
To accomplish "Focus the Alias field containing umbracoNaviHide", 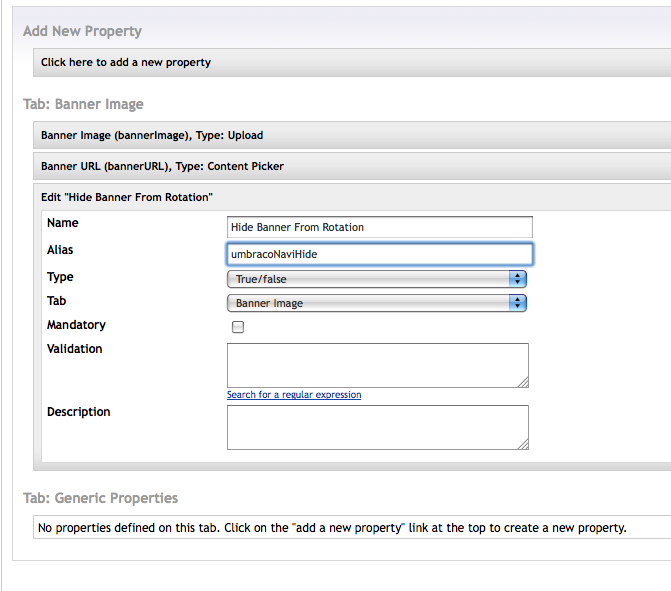I will click(380, 254).
